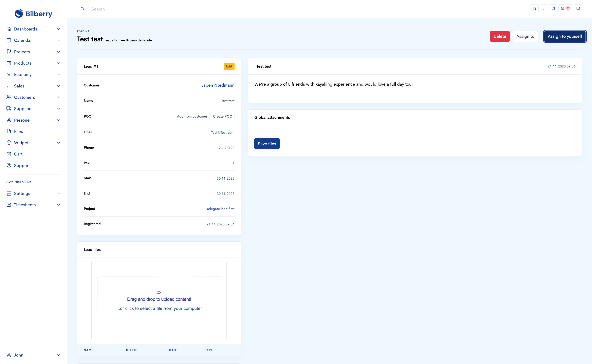
Task: Open the Support sidebar item
Action: click(22, 165)
